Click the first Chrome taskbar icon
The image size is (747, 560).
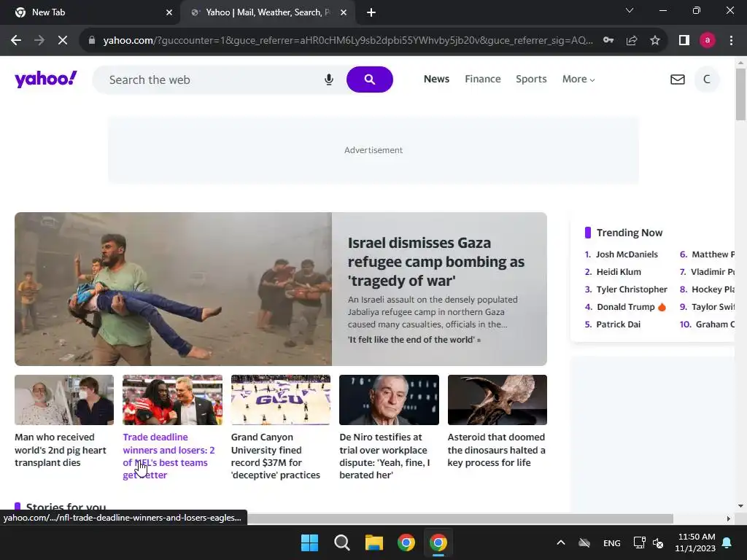click(x=406, y=542)
